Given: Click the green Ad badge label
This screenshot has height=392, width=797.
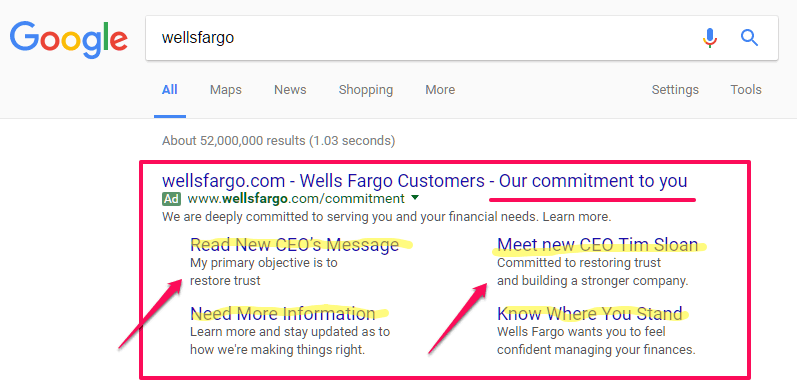Looking at the screenshot, I should click(x=172, y=198).
